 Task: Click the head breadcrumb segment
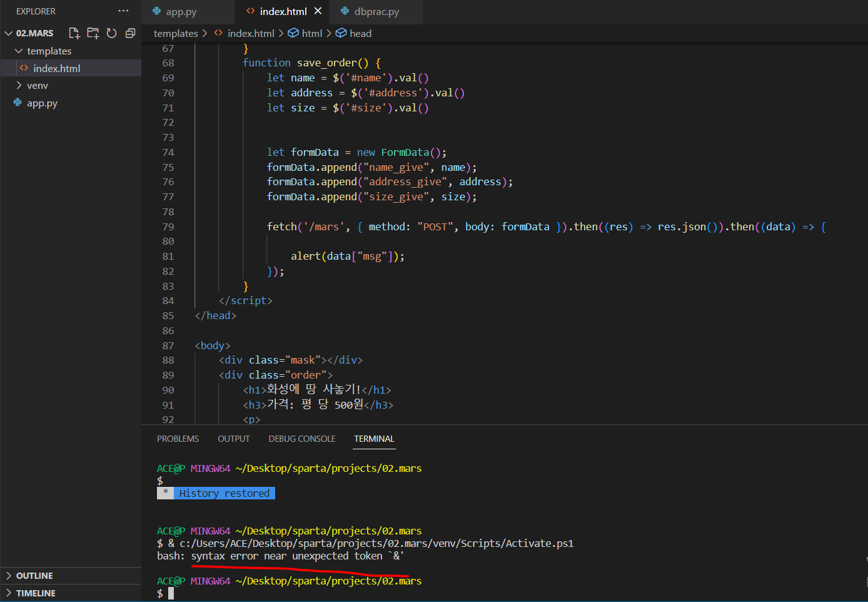(x=354, y=33)
